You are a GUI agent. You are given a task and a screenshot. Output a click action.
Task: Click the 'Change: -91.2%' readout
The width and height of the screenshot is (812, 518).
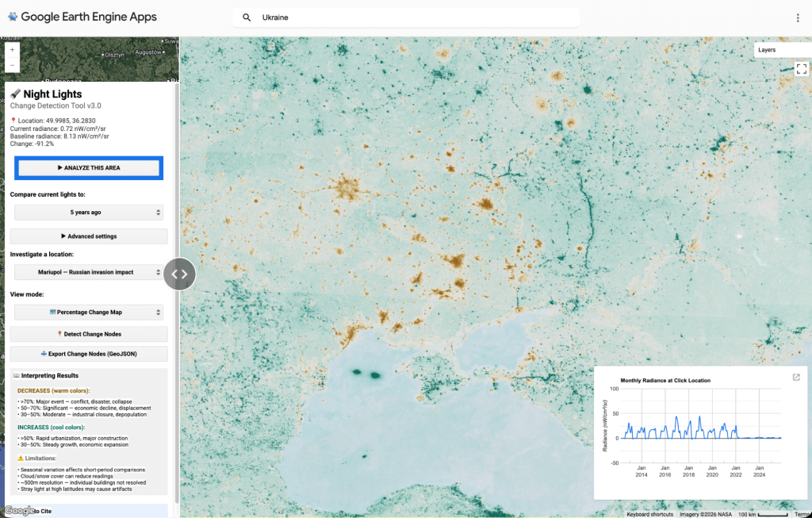[x=32, y=144]
